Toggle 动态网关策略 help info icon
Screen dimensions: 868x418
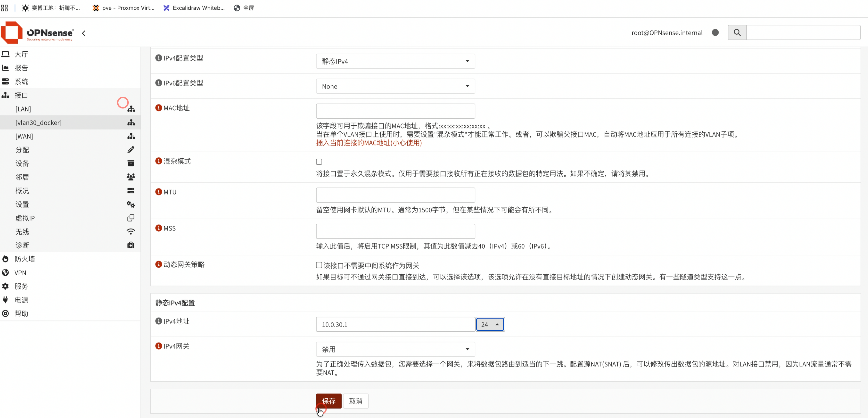pyautogui.click(x=158, y=264)
